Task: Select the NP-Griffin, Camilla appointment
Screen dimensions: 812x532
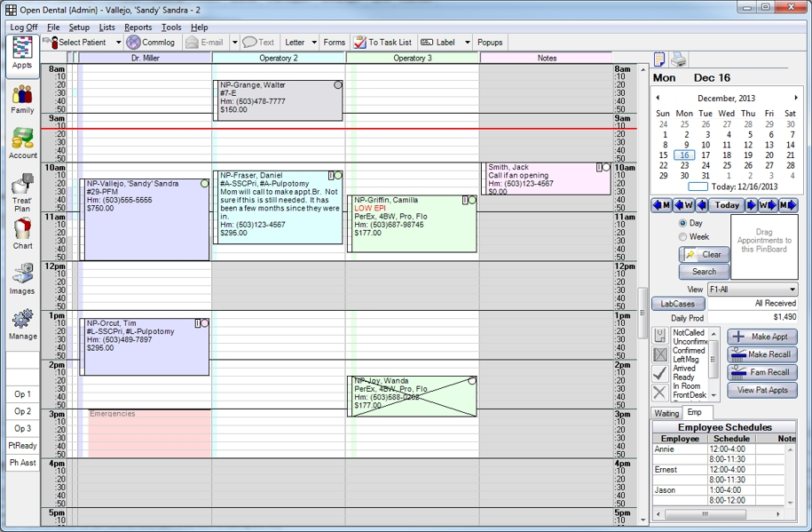Action: 412,224
